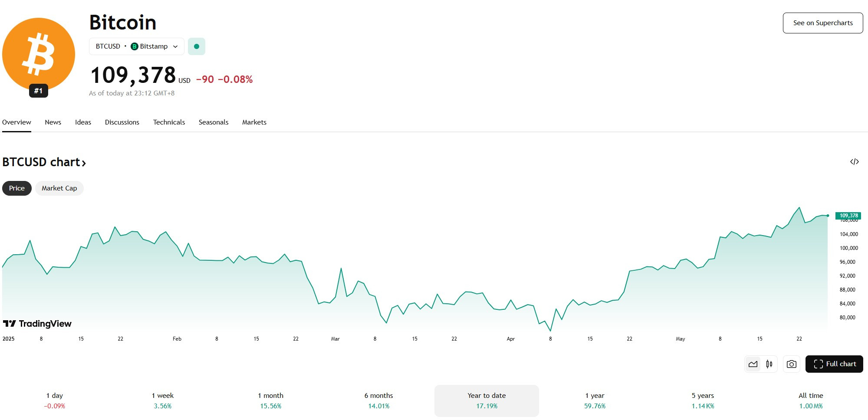
Task: Open the embed code icon
Action: (x=854, y=162)
